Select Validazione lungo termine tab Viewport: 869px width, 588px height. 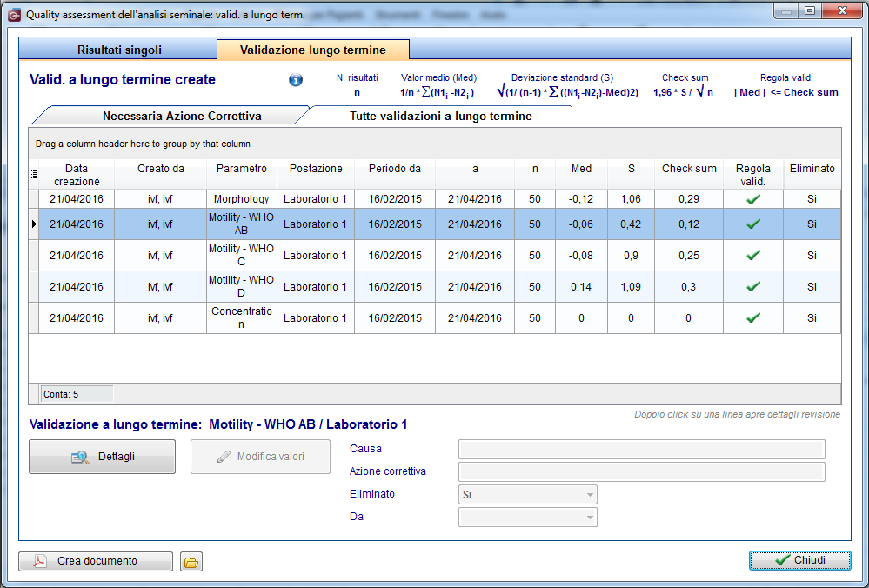click(x=313, y=50)
